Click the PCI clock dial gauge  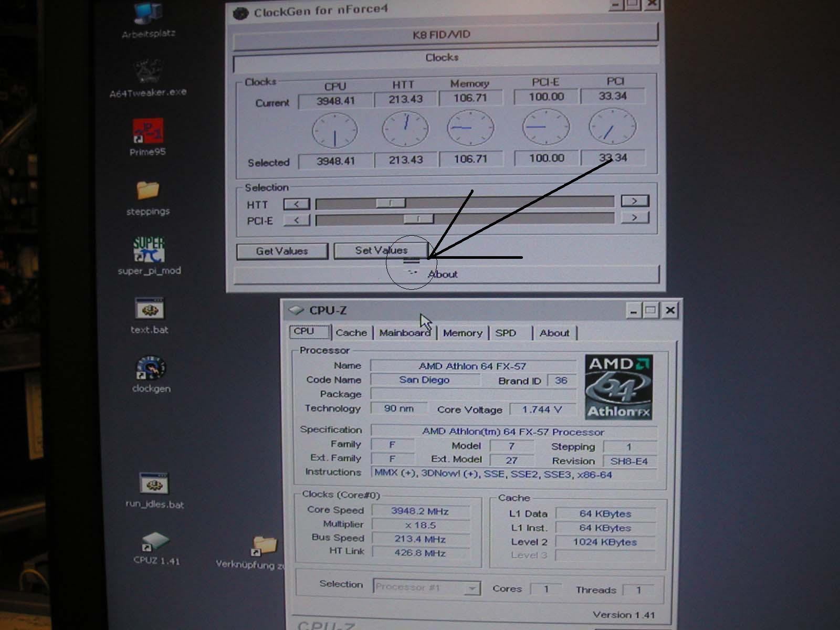coord(612,126)
